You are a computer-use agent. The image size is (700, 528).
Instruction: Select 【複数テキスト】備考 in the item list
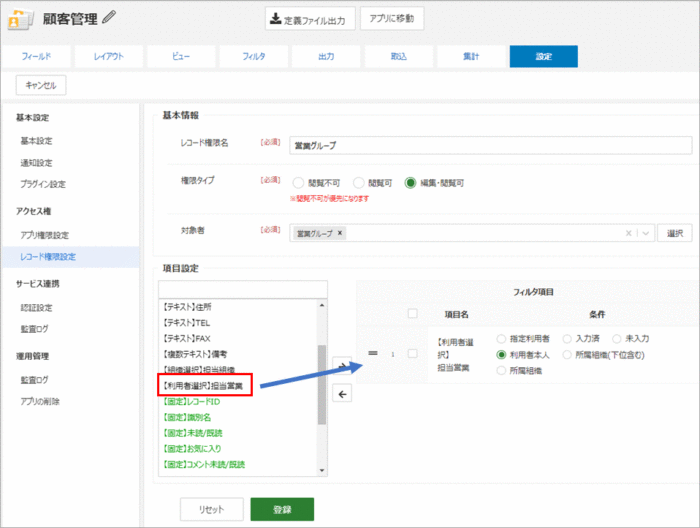(x=195, y=354)
